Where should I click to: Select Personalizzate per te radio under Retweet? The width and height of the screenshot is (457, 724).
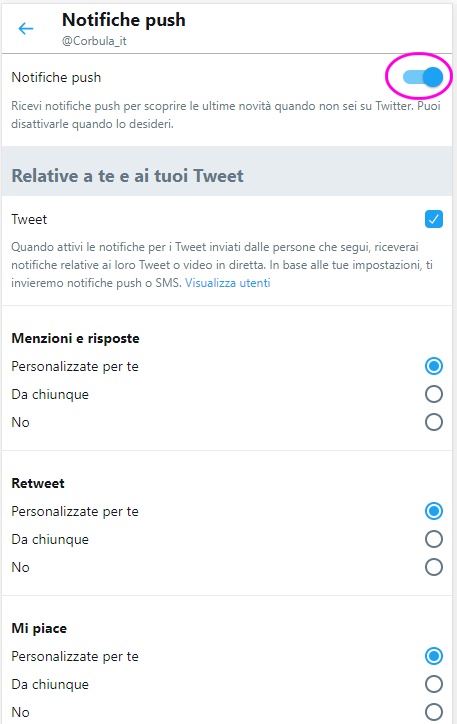[433, 511]
